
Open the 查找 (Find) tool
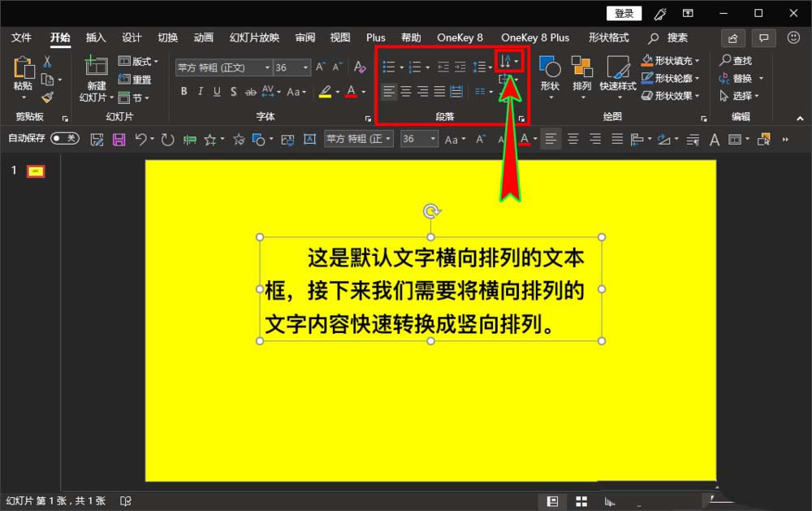tap(739, 59)
